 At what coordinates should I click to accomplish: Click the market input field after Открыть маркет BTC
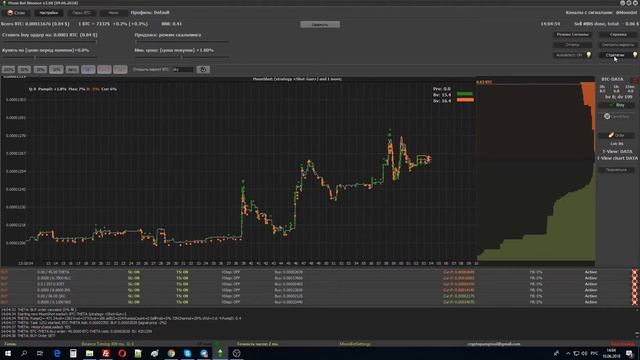pyautogui.click(x=182, y=69)
